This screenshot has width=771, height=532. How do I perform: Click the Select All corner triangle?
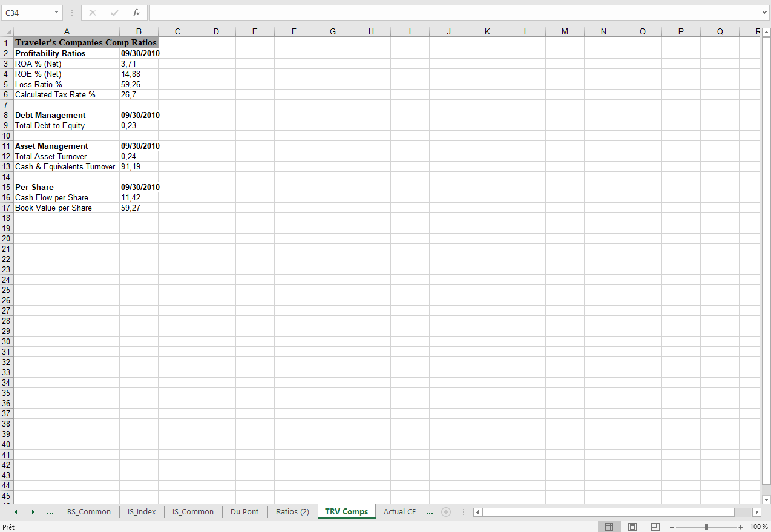point(8,32)
